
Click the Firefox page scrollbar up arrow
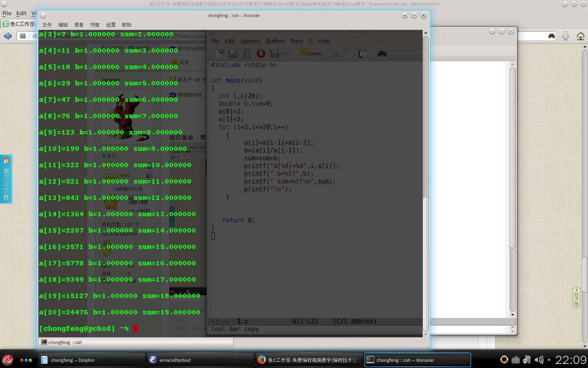585,47
